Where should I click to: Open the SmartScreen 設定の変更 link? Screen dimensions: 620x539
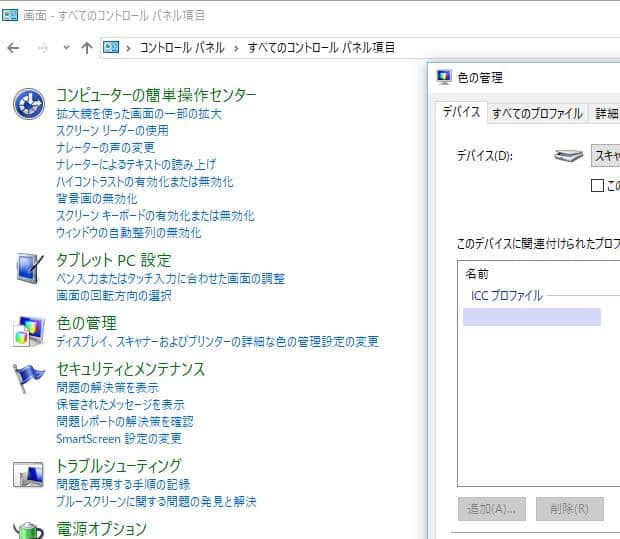pyautogui.click(x=119, y=438)
